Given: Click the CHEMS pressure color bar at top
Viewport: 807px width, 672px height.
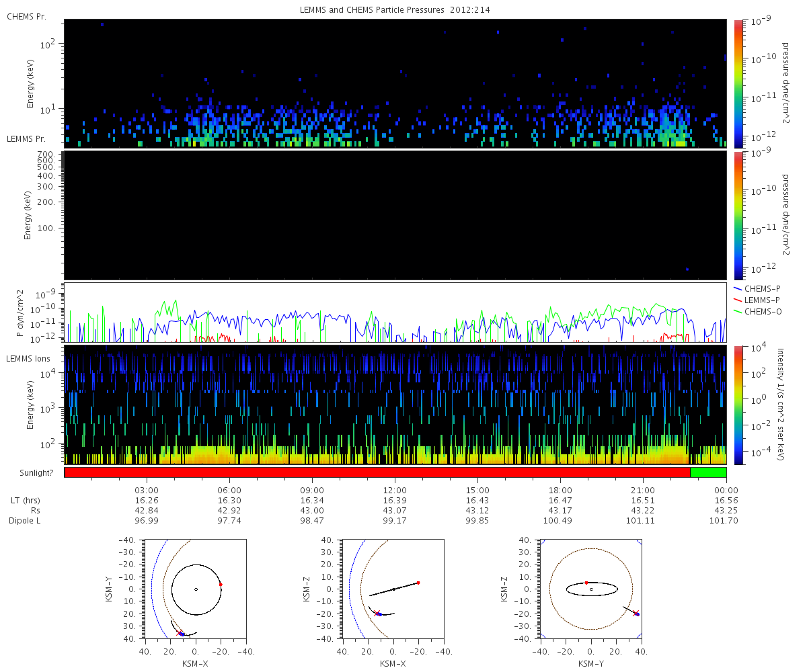Looking at the screenshot, I should coord(738,83).
